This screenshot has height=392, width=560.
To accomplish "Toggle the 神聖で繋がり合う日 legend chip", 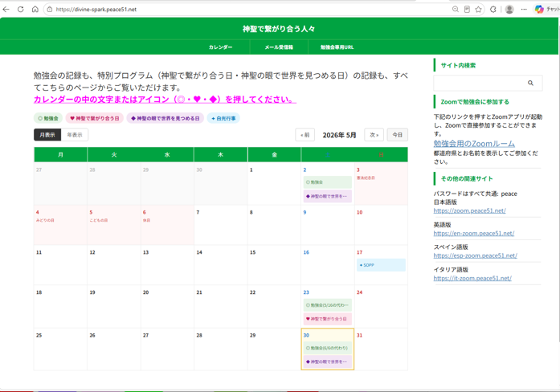I will pos(95,118).
